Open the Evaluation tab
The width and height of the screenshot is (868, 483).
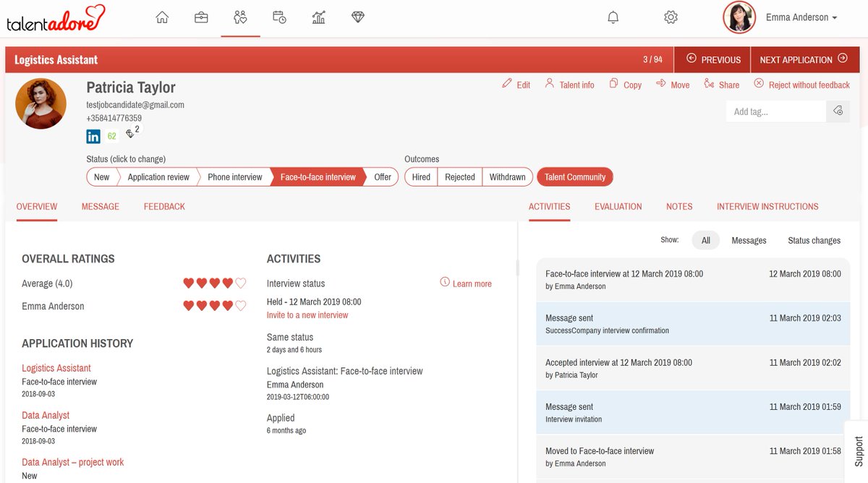[x=618, y=206]
